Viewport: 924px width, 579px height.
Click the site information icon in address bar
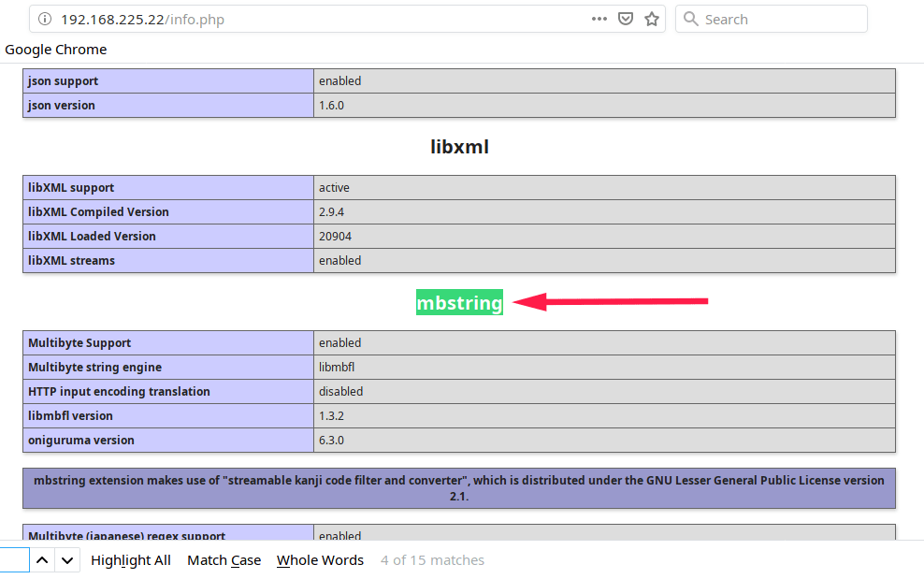45,20
